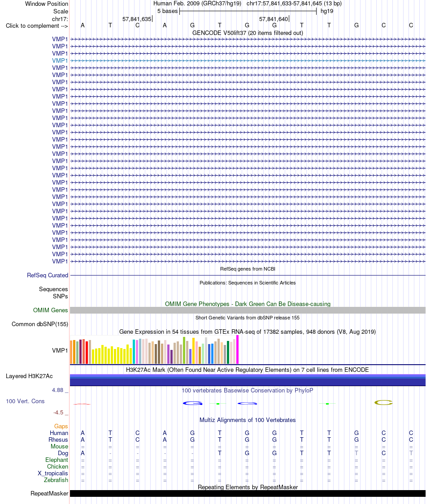The height and width of the screenshot is (504, 426).
Task: Open the "RefSeq genes from NCBI" track title
Action: [x=248, y=269]
